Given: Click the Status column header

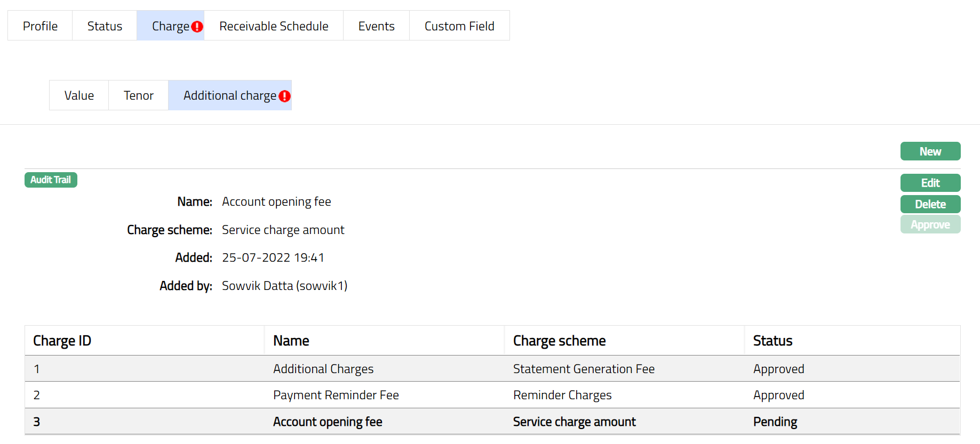Looking at the screenshot, I should pyautogui.click(x=772, y=341).
